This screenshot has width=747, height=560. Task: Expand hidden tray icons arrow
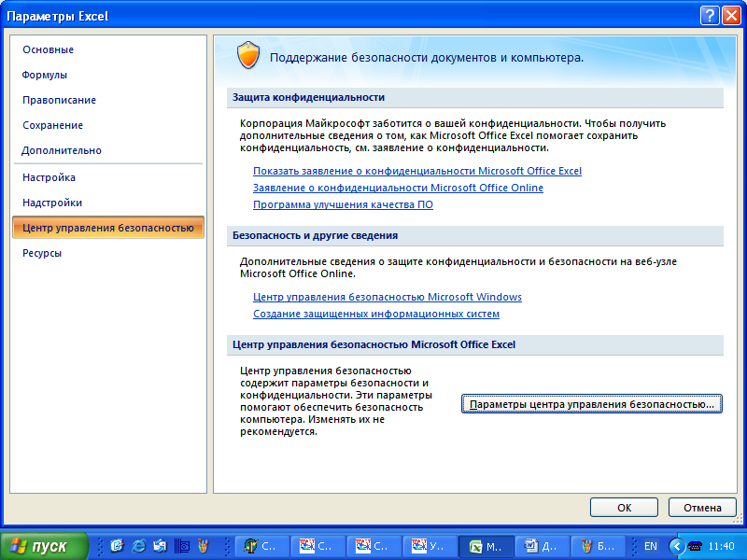coord(676,546)
